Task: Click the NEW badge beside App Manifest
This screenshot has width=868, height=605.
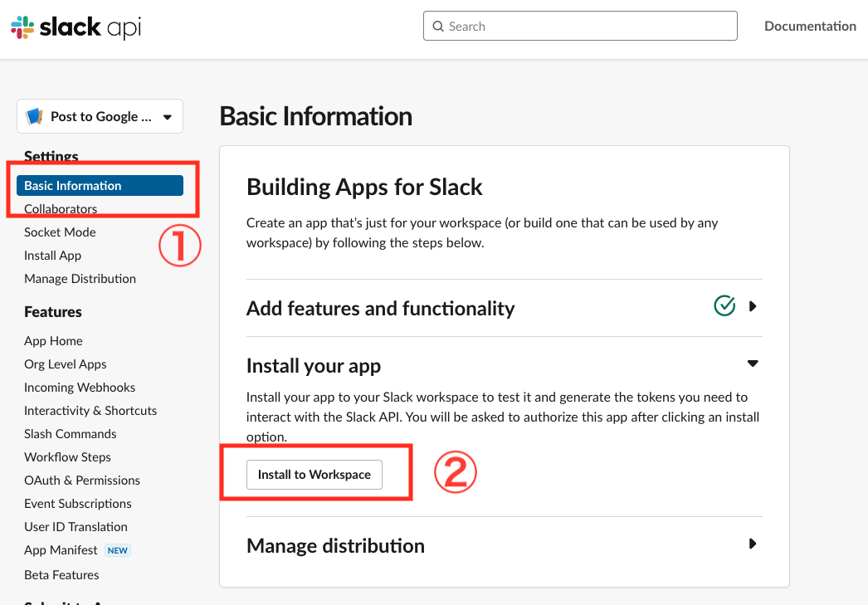Action: (x=117, y=549)
